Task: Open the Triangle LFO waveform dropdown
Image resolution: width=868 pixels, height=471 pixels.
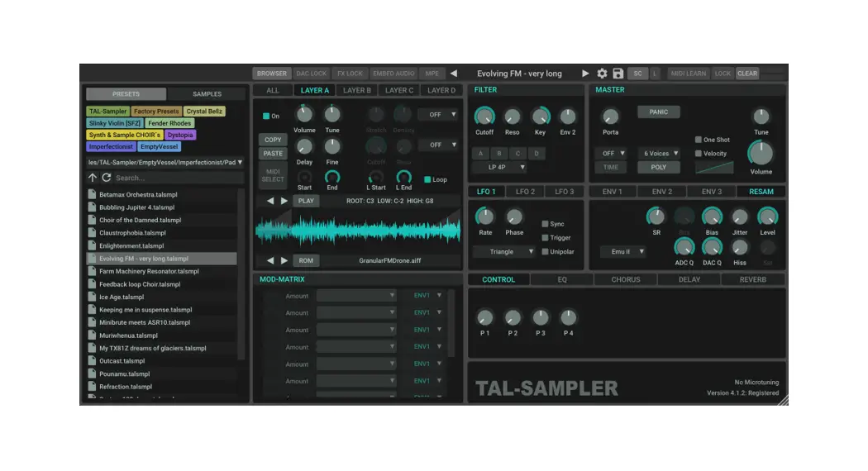Action: 503,252
